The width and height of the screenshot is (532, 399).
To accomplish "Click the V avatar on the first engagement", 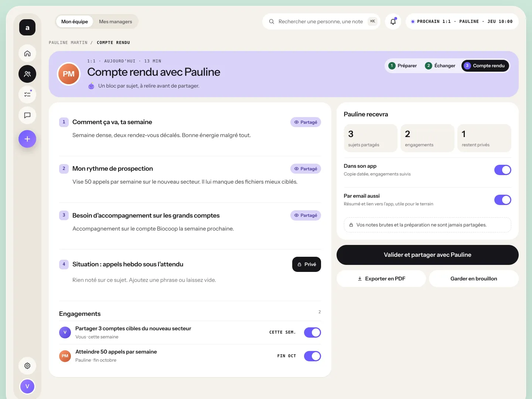I will [x=65, y=332].
